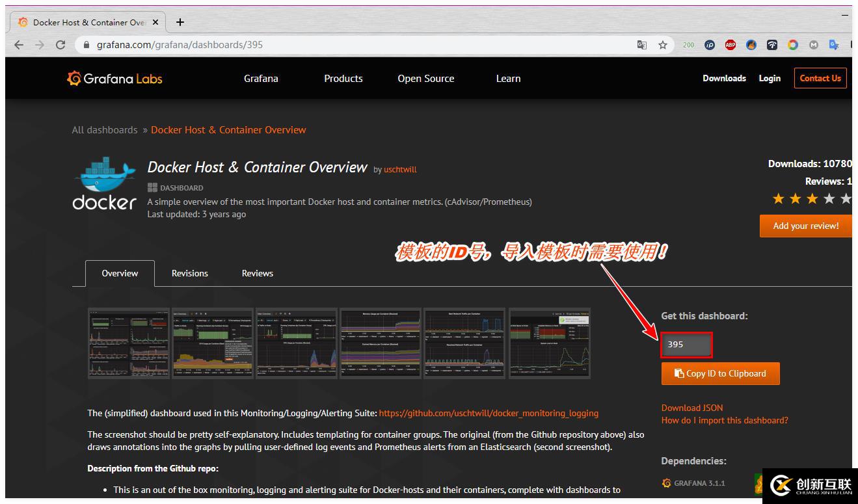Viewport: 858px width, 504px height.
Task: Click the browser forward arrow
Action: click(40, 45)
